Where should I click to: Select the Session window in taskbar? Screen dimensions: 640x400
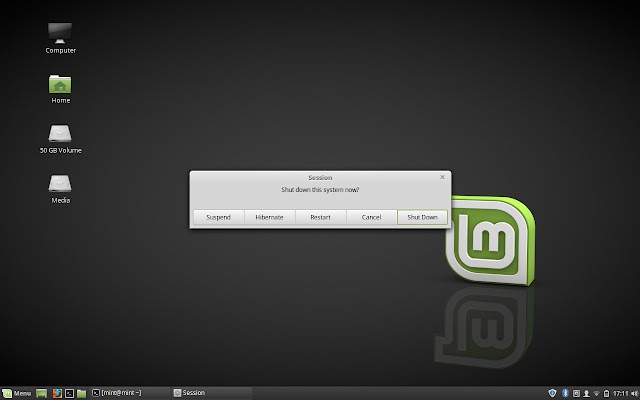[x=211, y=393]
